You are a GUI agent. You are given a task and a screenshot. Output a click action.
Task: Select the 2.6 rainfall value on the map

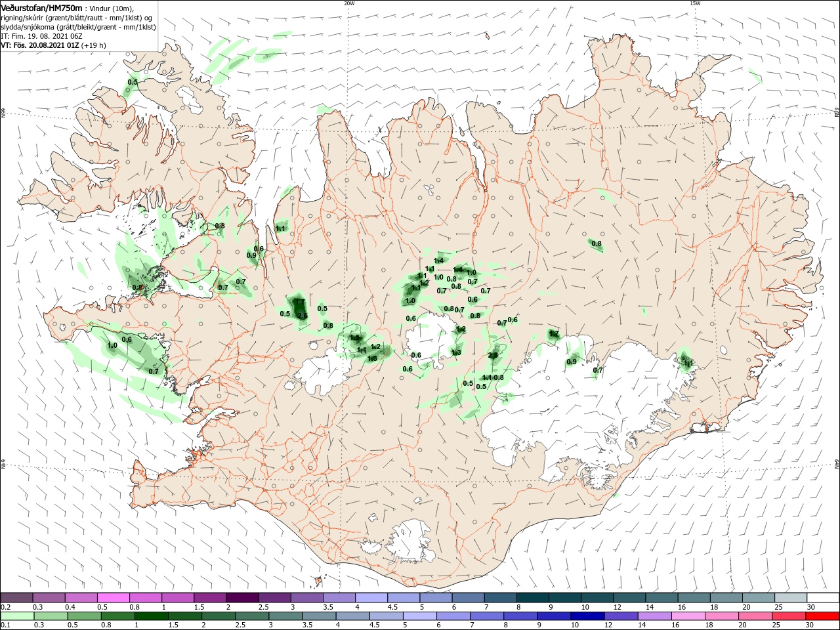point(303,316)
